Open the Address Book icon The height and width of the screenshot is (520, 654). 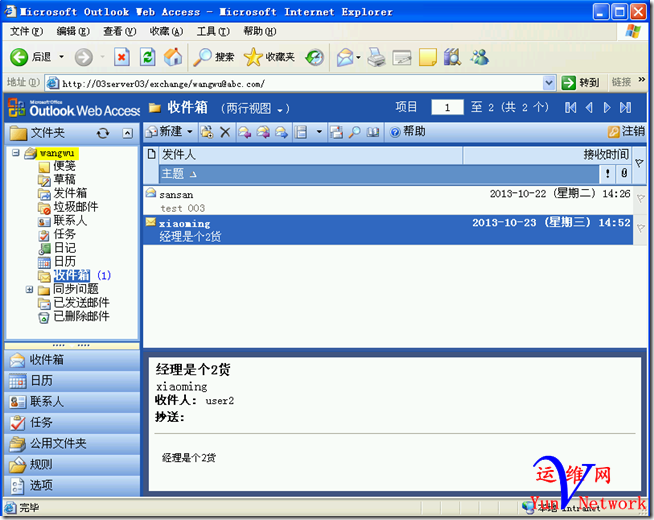(x=372, y=132)
